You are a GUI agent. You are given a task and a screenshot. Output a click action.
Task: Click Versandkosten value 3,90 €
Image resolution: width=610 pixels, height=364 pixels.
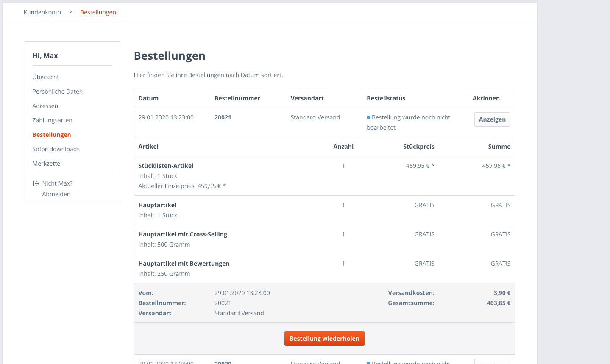click(502, 293)
